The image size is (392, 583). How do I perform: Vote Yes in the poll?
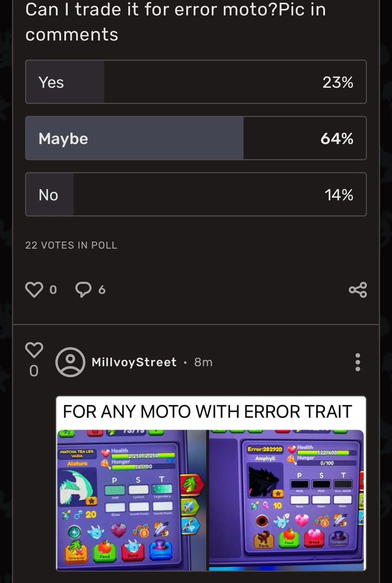[196, 82]
